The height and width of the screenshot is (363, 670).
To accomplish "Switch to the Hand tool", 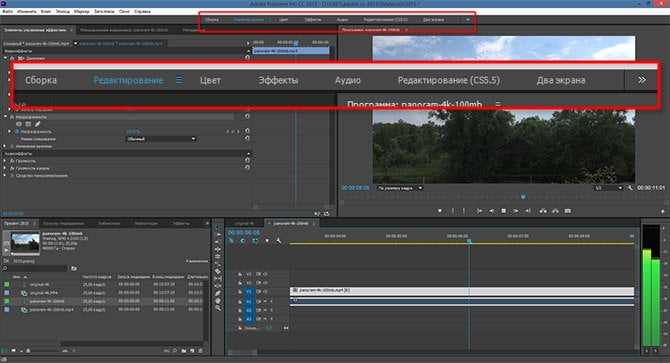I will click(217, 300).
